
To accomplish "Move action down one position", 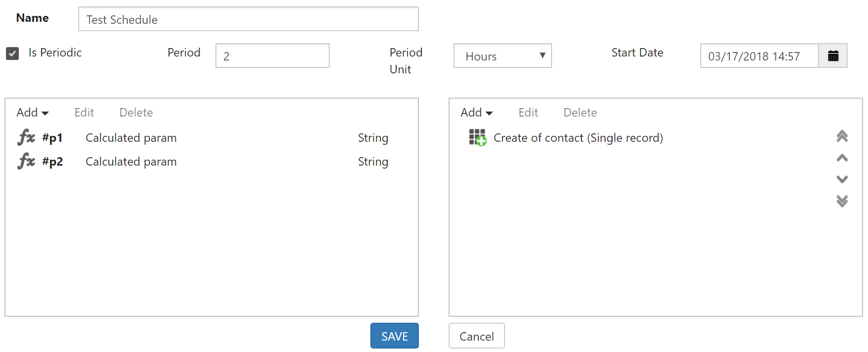I will [x=842, y=179].
